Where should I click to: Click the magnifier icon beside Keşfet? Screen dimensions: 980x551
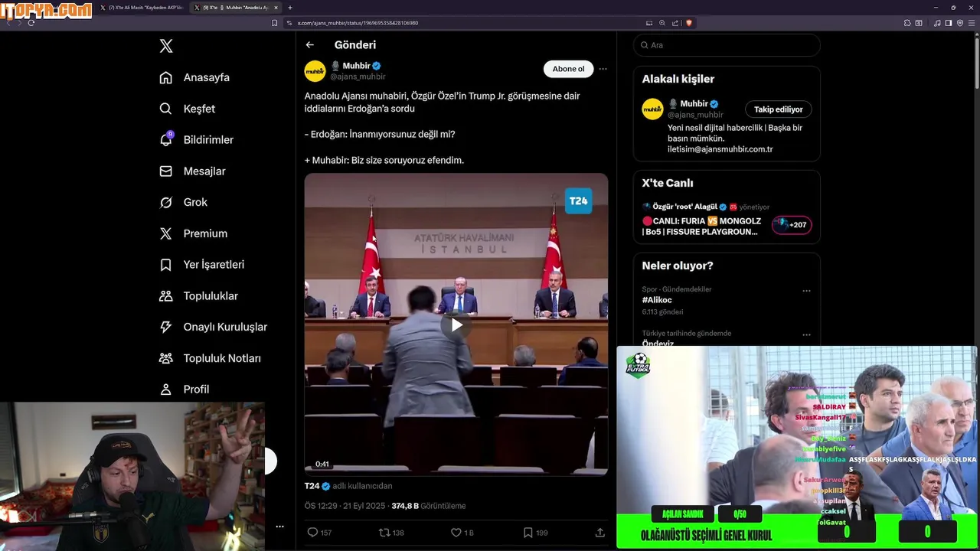pos(165,109)
